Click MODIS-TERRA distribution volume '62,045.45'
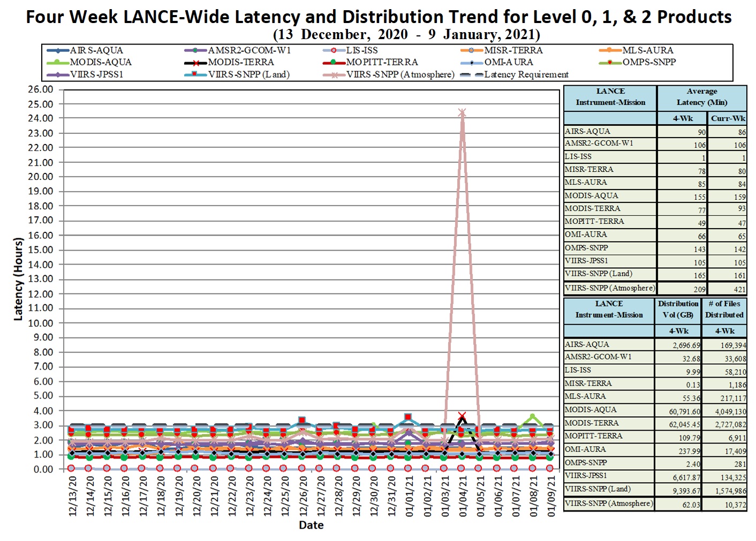The image size is (756, 541). (684, 425)
